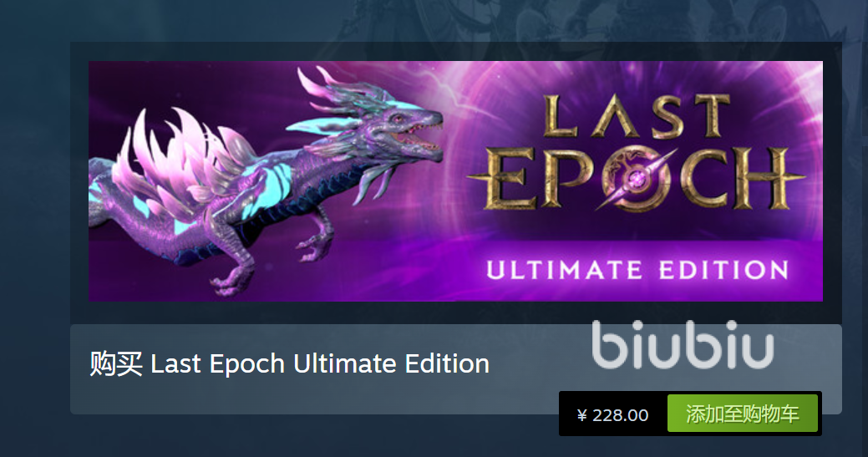The height and width of the screenshot is (457, 868).
Task: Click the word EDITION in the banner
Action: (x=723, y=270)
